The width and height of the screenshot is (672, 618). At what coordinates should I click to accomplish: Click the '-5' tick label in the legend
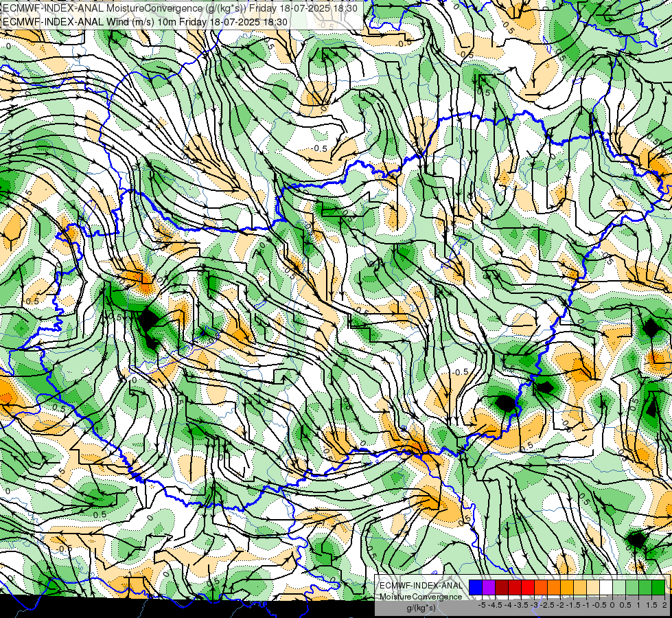click(x=482, y=605)
